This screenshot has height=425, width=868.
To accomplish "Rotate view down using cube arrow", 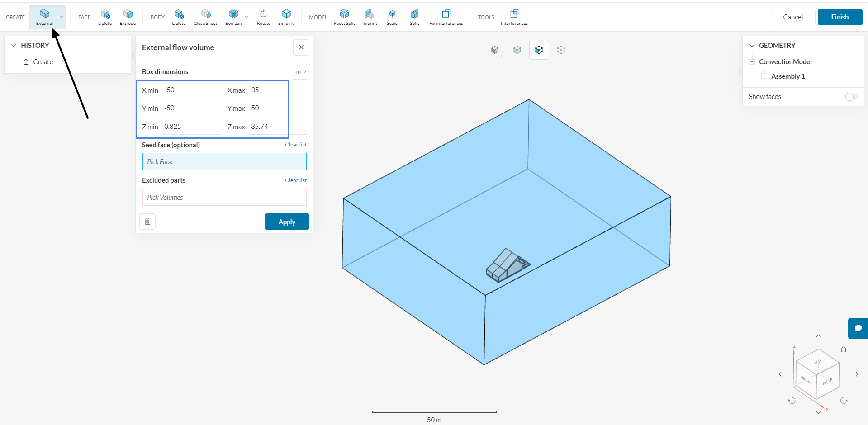I will coord(818,412).
